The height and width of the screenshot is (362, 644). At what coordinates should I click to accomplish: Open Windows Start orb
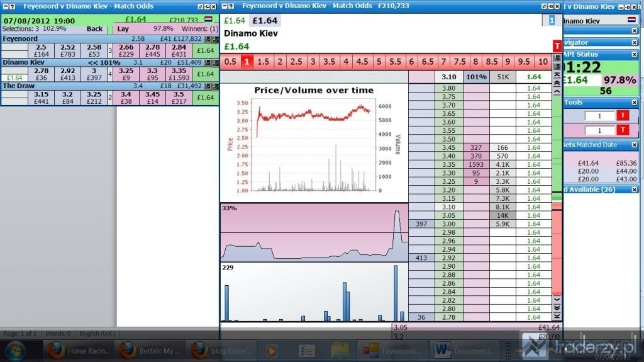[x=15, y=351]
